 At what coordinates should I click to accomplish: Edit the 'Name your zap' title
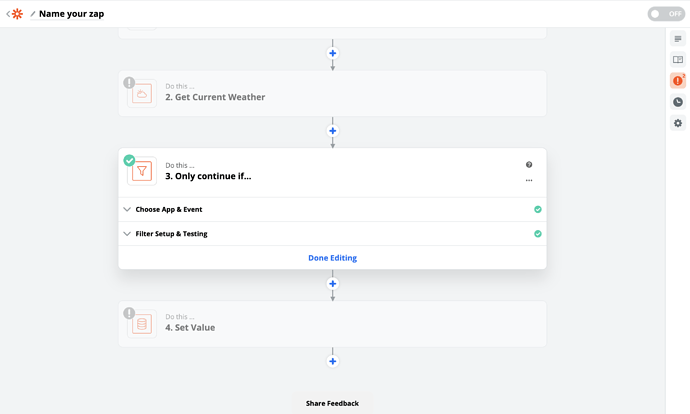point(71,14)
